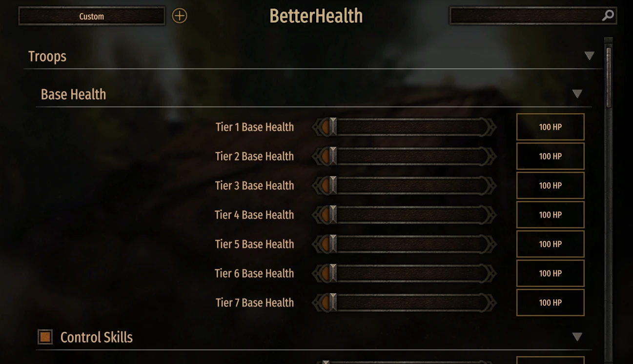Click inside the search text field
The width and height of the screenshot is (633, 364).
[525, 16]
